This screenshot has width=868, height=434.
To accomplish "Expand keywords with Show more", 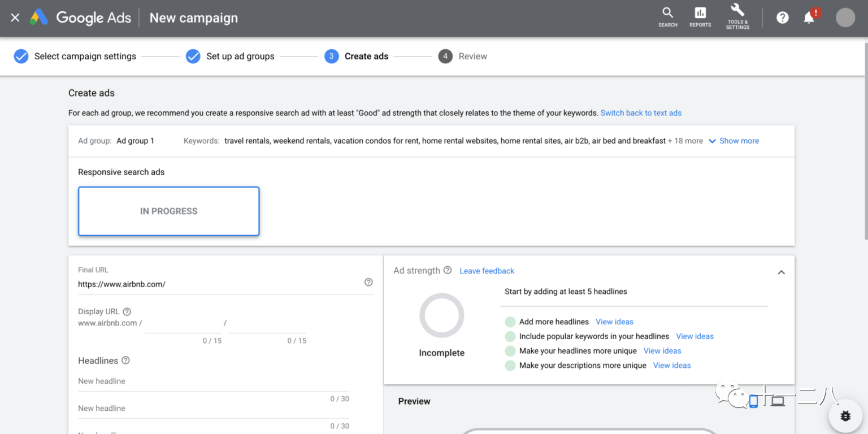I will pyautogui.click(x=734, y=141).
